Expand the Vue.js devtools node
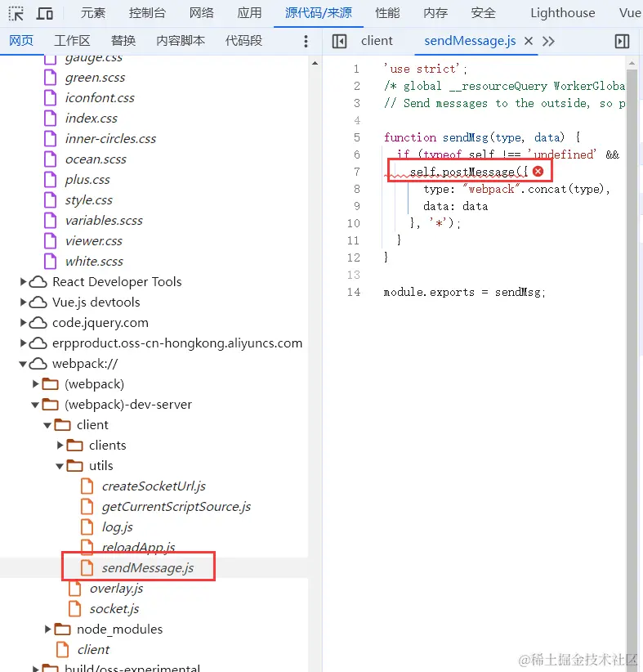 coord(23,302)
